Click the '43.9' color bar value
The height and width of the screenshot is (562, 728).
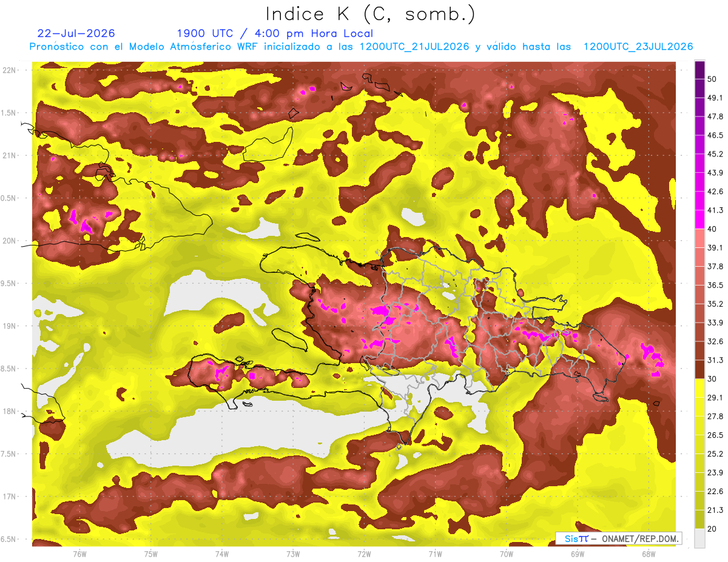coord(715,173)
